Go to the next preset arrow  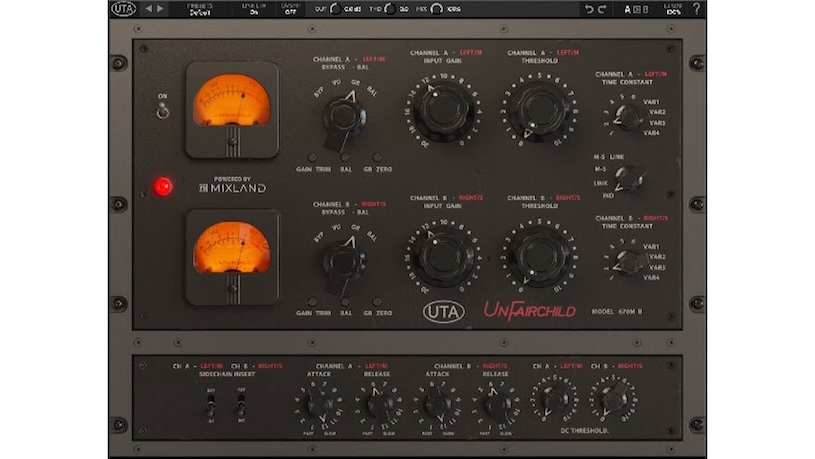160,9
